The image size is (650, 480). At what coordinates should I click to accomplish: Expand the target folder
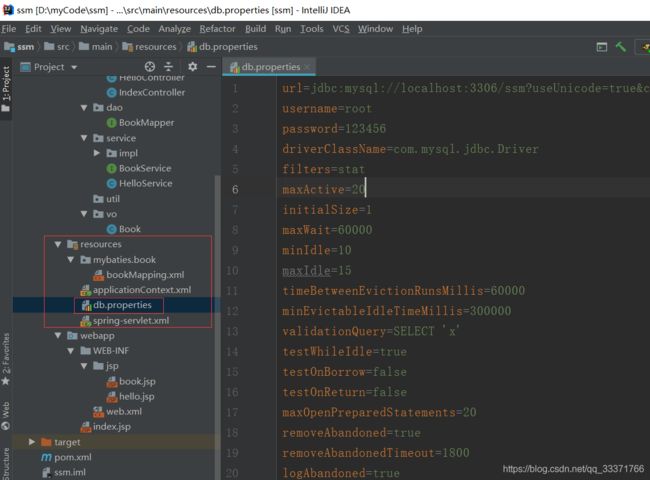(32, 442)
